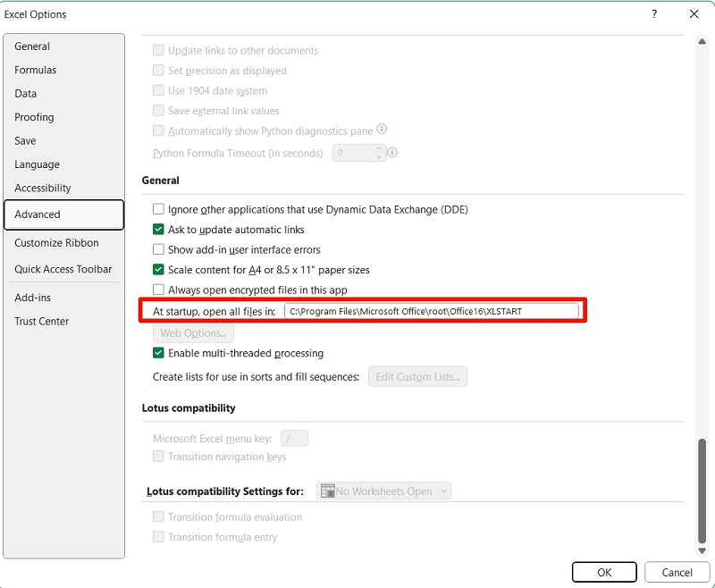Enable Ignore other applications using DDE
Screen dimensions: 715x588
[159, 210]
